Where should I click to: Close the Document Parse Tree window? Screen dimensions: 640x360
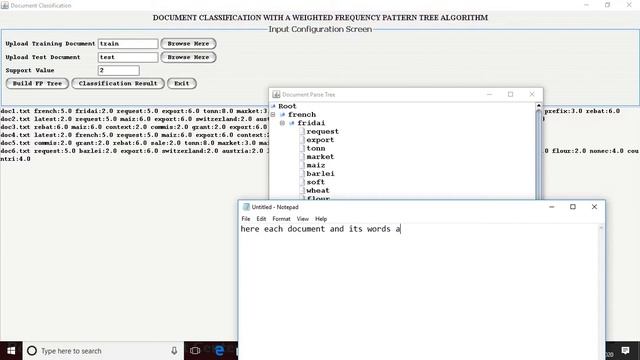coord(531,94)
